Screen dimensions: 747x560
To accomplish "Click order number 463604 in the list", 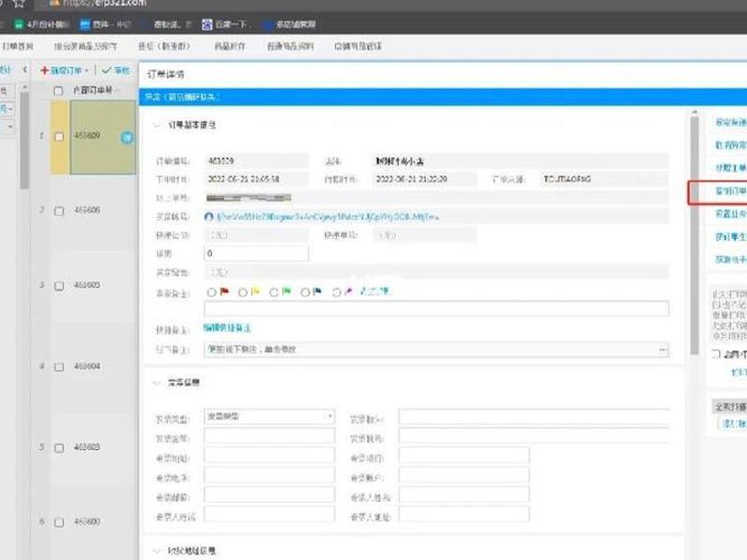I will 87,366.
